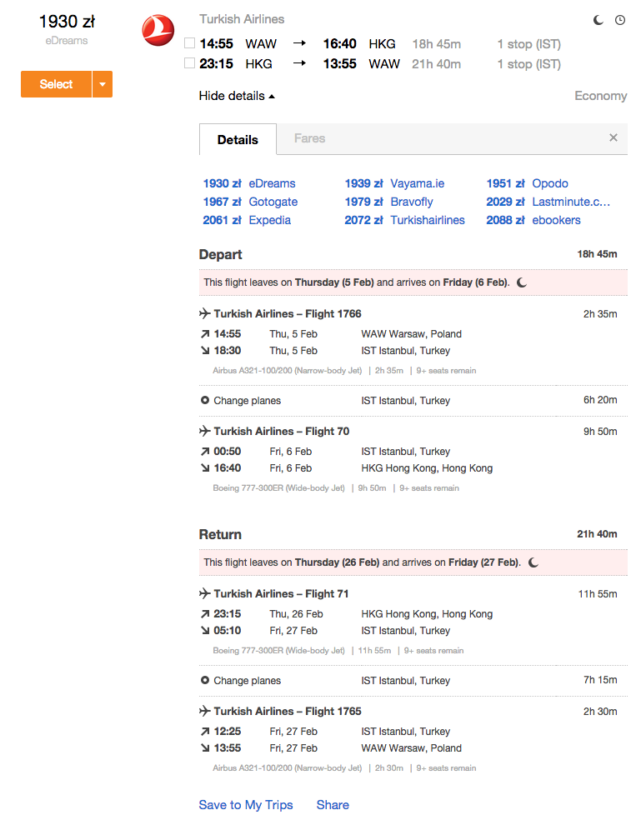Click the Economy cabin class label

(x=601, y=96)
